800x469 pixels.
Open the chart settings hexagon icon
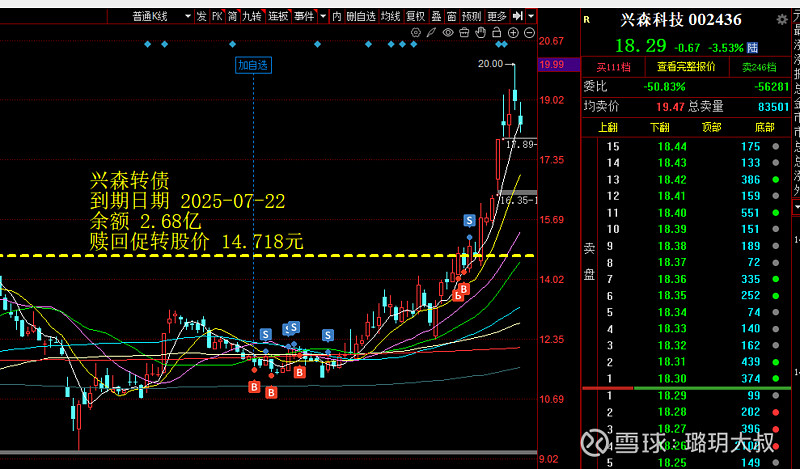[x=416, y=33]
